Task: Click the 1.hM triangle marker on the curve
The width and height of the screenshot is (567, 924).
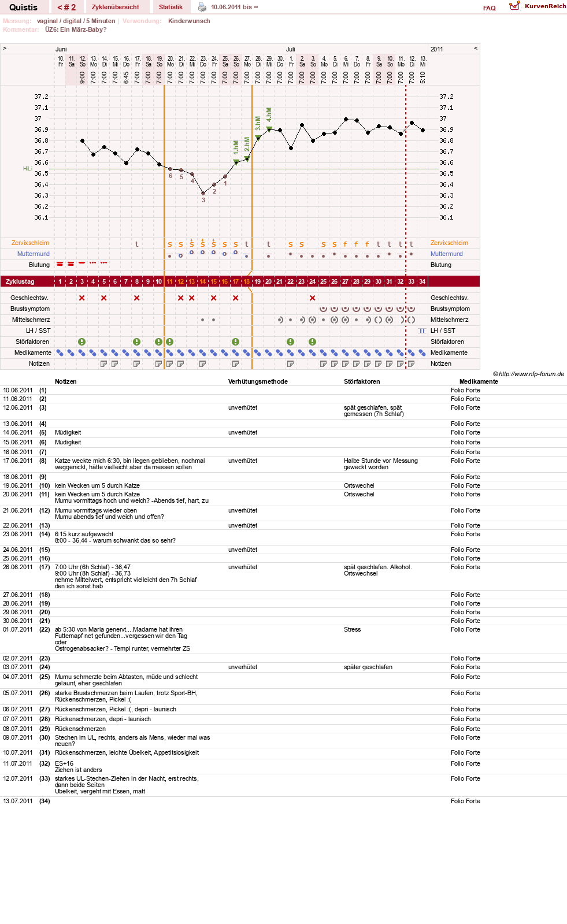Action: coord(236,162)
